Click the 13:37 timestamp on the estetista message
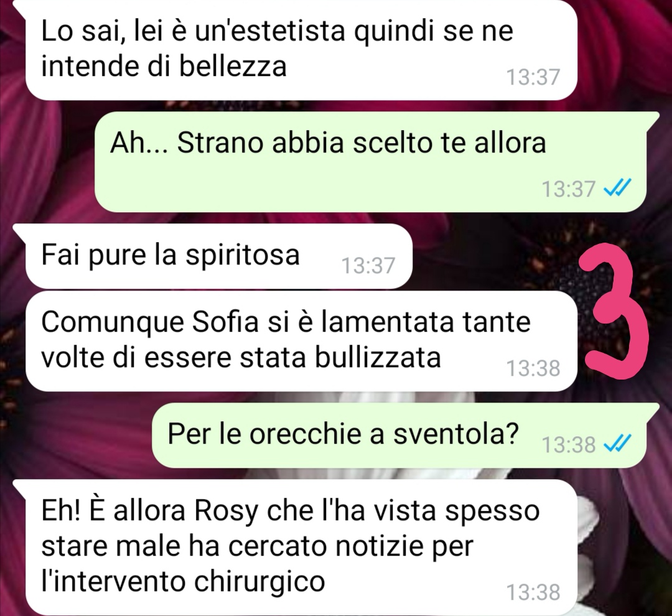 click(533, 77)
